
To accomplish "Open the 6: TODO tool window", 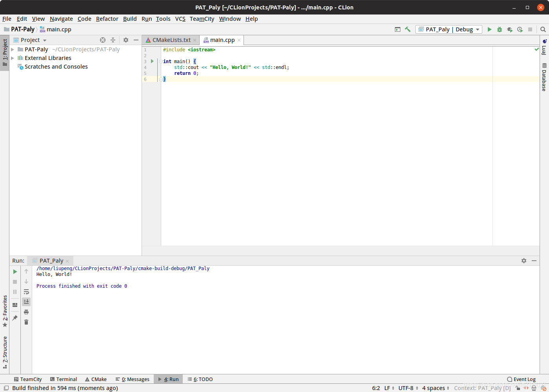I will coord(200,379).
